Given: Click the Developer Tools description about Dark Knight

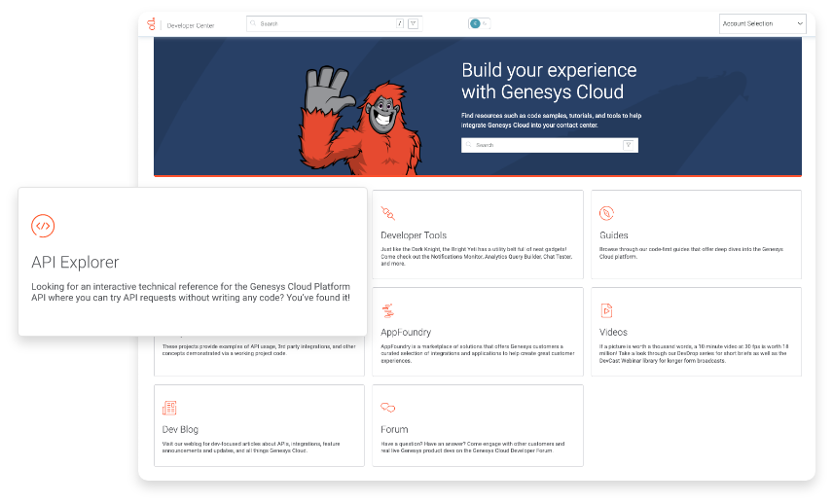Looking at the screenshot, I should (x=477, y=257).
